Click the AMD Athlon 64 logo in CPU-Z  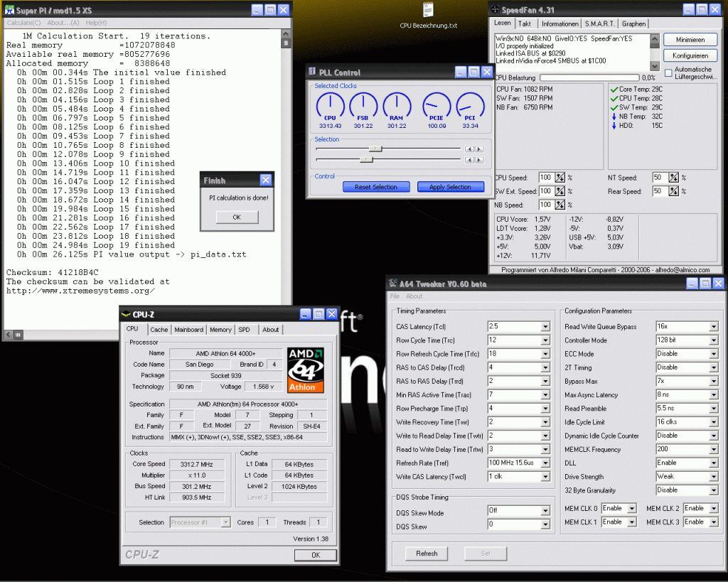click(x=306, y=370)
